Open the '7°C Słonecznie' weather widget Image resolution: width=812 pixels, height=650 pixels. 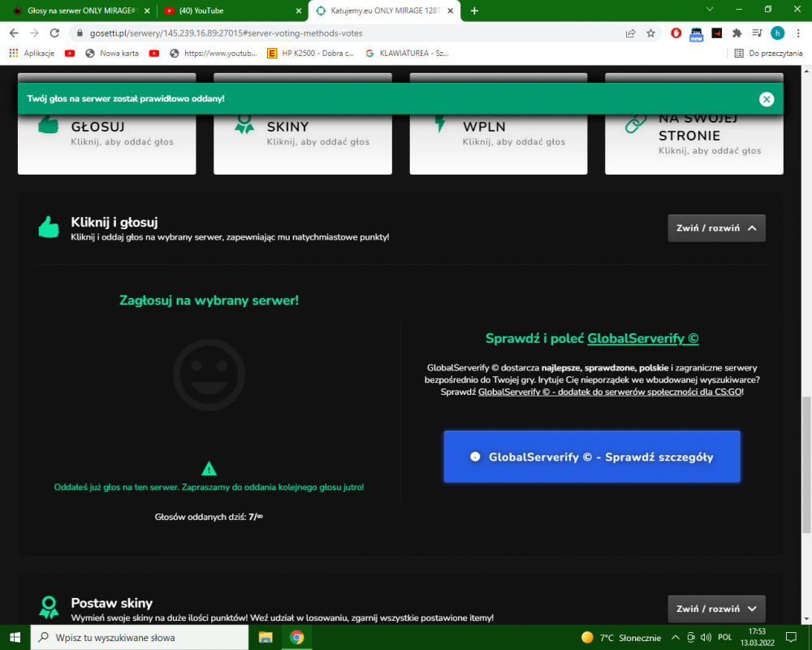621,638
